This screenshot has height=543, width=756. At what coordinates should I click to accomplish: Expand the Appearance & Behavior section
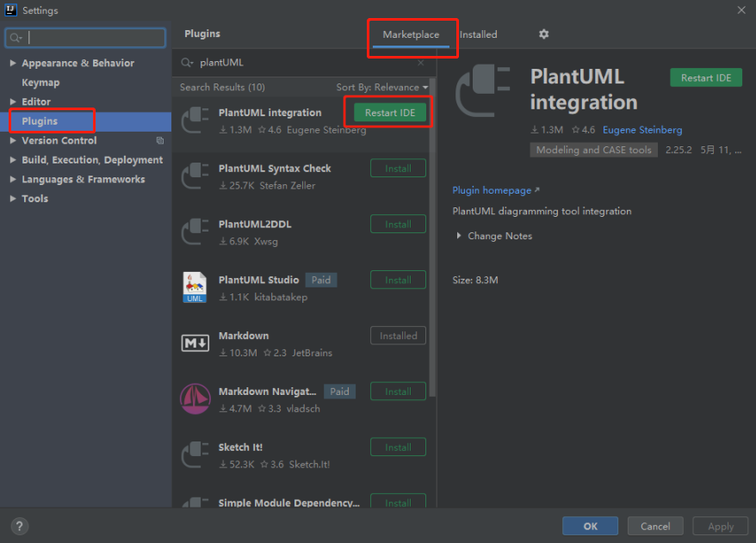pyautogui.click(x=13, y=64)
